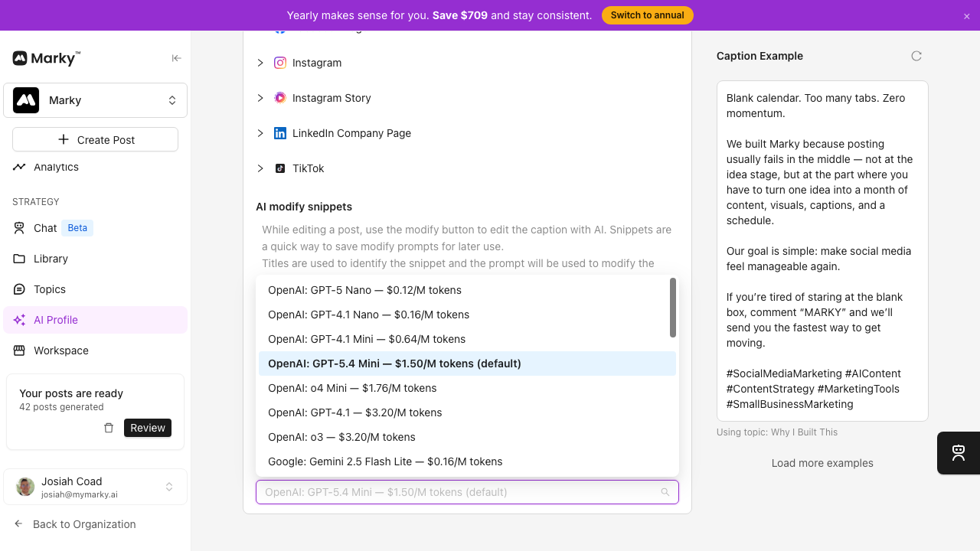
Task: Click the Topics speech bubble icon
Action: click(19, 289)
